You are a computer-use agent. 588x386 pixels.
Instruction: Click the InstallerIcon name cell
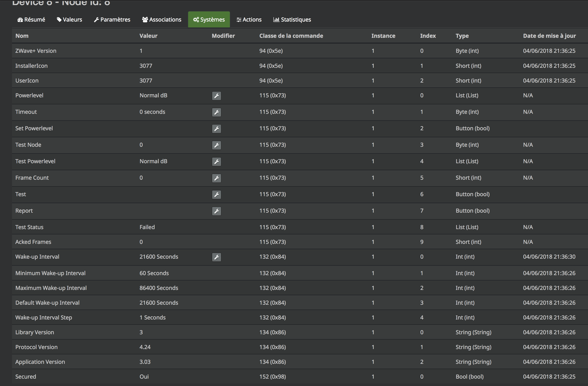coord(31,66)
